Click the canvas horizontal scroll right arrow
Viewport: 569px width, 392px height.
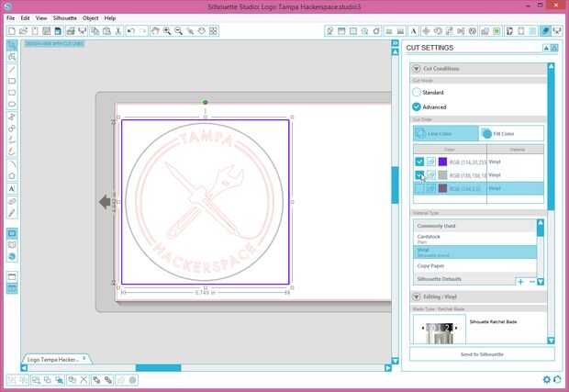[388, 368]
